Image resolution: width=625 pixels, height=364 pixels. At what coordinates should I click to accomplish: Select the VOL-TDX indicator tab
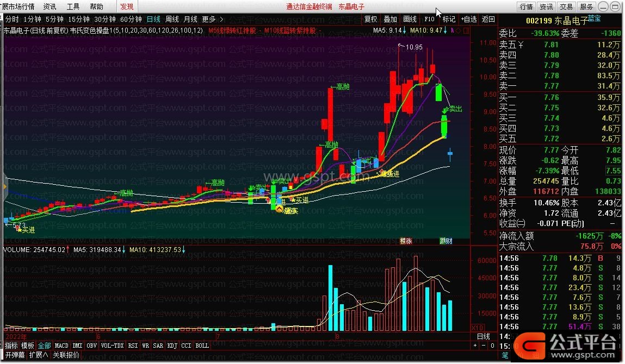point(113,346)
